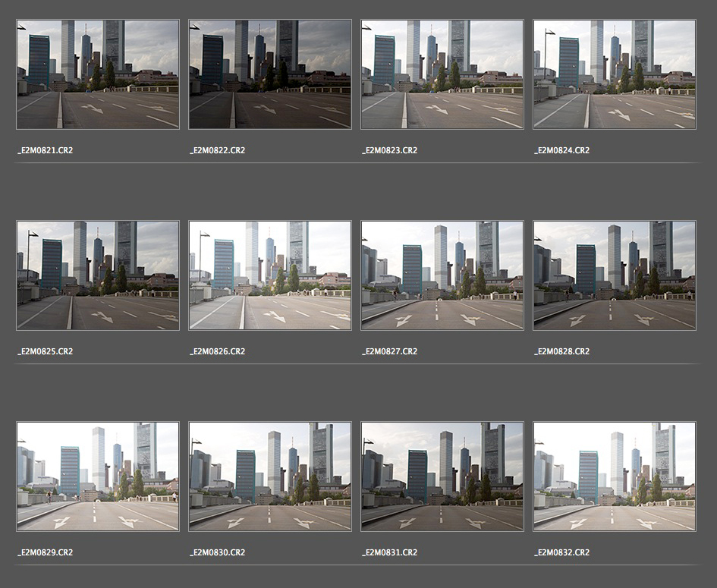Click the _E2M0832.CR2 photo thumbnail
Screen dimensions: 717x588
coord(615,476)
